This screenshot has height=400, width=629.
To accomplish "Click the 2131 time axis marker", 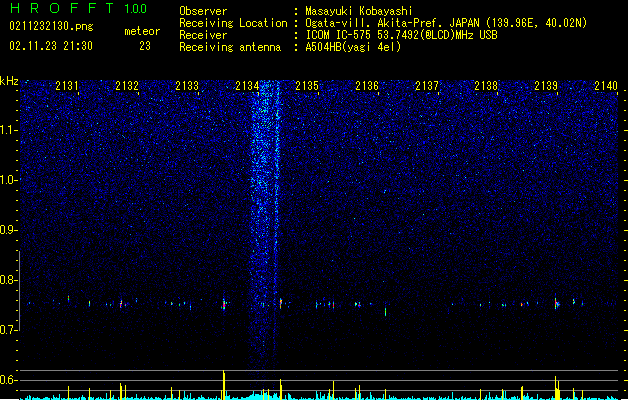I will (x=67, y=86).
